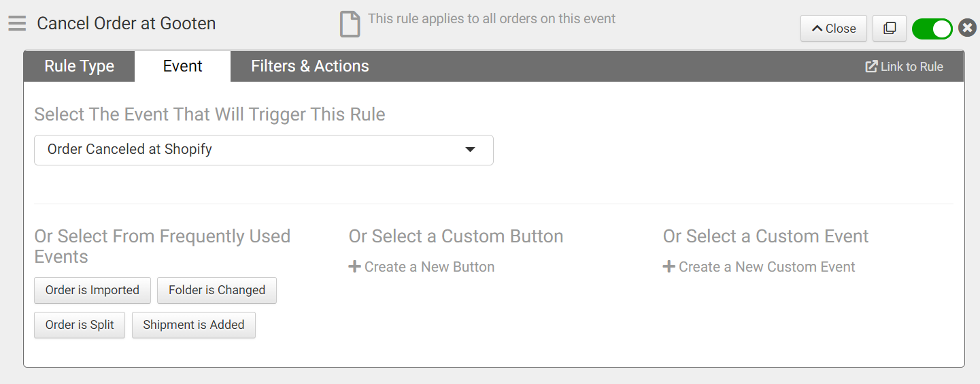
Task: Click plus icon for Create a New Button
Action: tap(354, 267)
